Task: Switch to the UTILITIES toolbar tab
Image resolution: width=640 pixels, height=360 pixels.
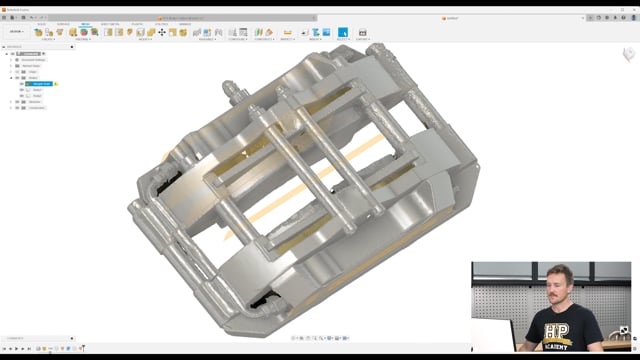Action: coord(161,24)
